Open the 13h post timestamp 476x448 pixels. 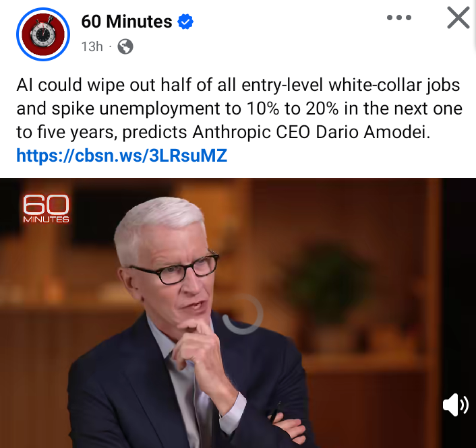(92, 46)
